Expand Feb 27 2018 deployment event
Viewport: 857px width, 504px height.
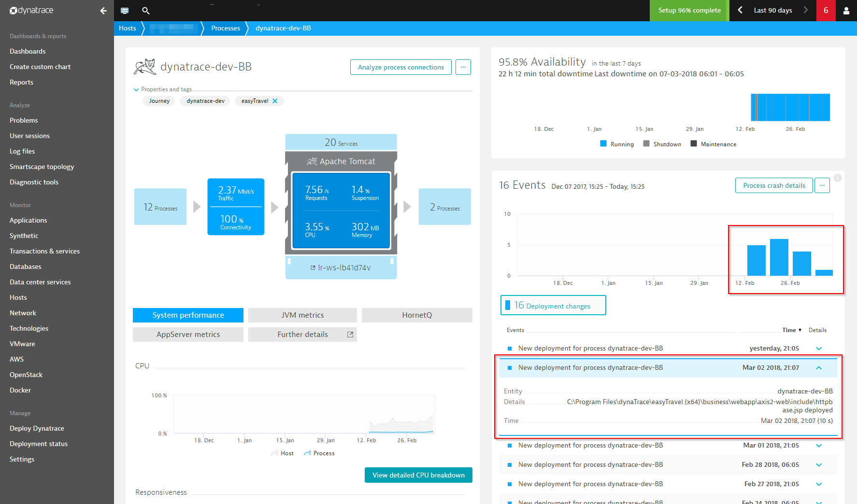819,484
